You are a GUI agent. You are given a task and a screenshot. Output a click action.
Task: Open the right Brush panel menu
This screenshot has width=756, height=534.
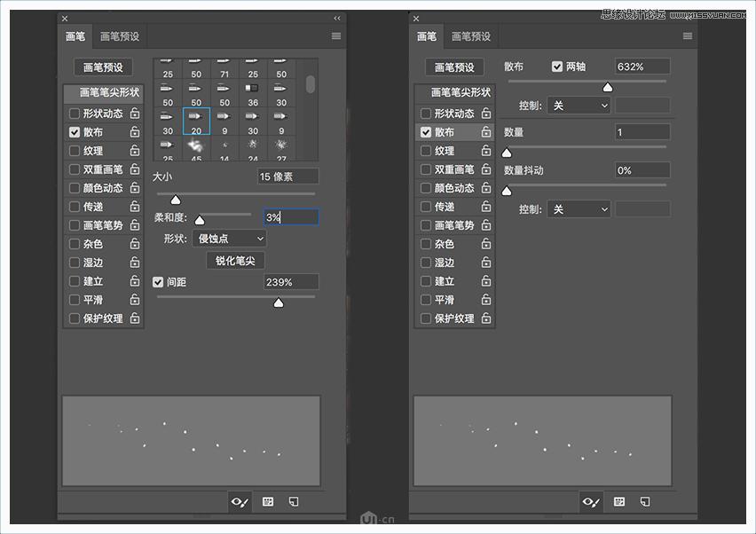click(x=688, y=35)
